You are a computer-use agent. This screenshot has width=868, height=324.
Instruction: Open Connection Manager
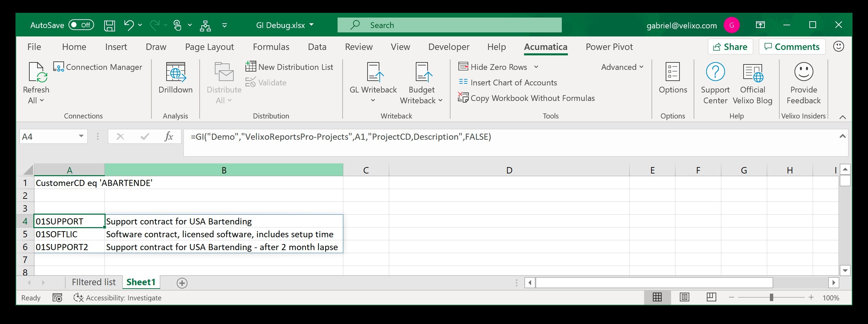(98, 67)
